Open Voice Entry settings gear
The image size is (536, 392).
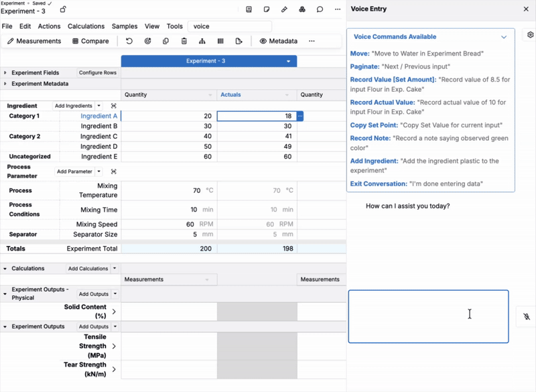530,35
